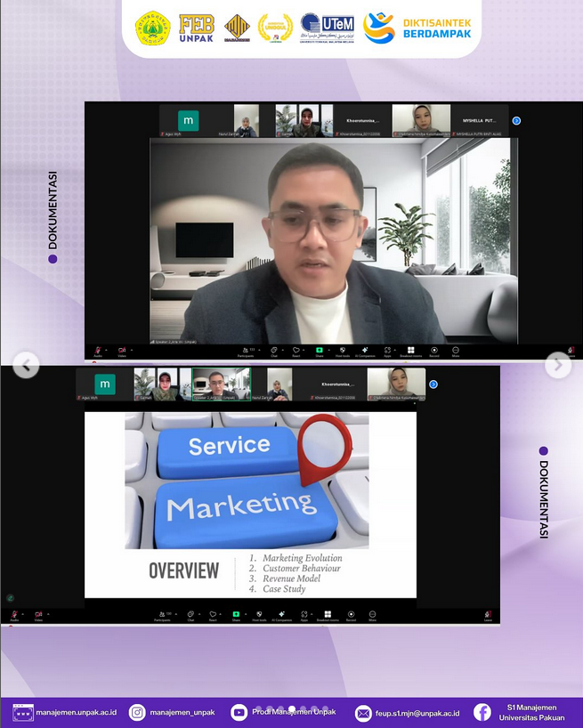The width and height of the screenshot is (583, 728).
Task: Go to next carousel slide
Action: point(558,365)
